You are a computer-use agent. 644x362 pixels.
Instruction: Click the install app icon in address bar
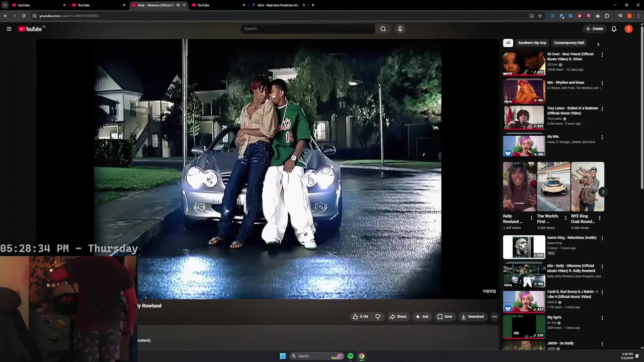tap(531, 16)
